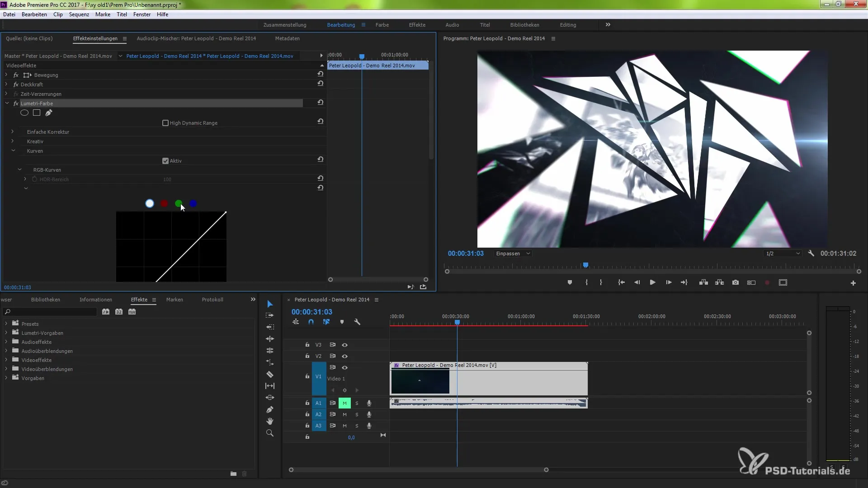Viewport: 868px width, 488px height.
Task: Open program monitor settings wrench
Action: point(811,253)
